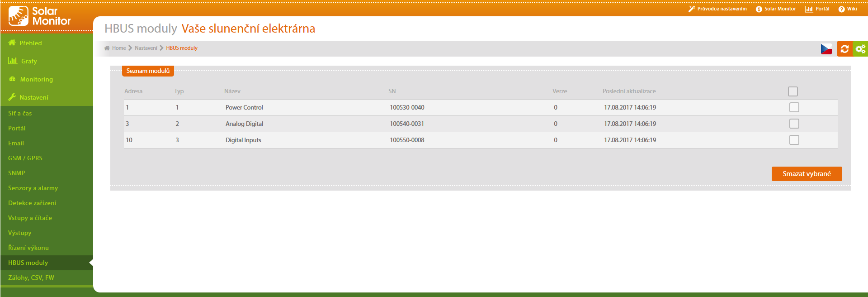Open the Grafy menu item

29,61
